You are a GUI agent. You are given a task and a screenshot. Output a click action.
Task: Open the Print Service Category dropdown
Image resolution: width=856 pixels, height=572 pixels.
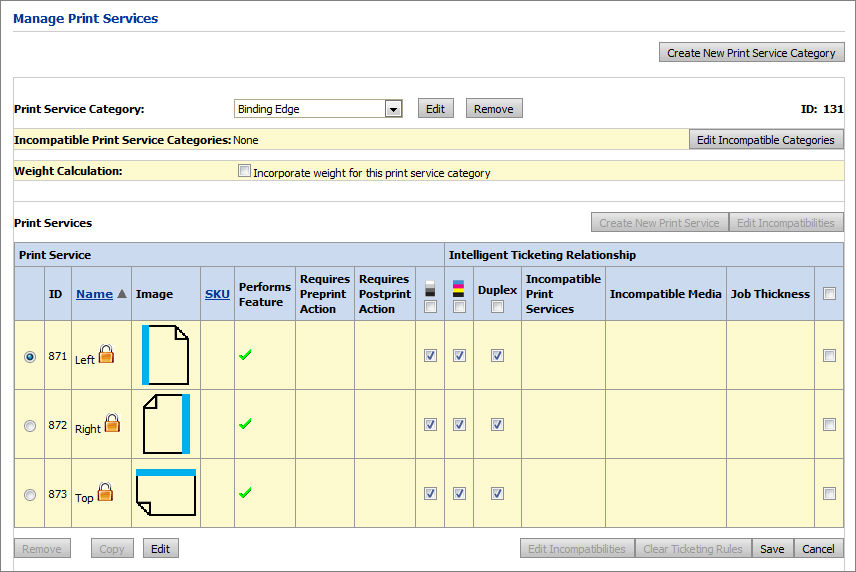coord(393,109)
